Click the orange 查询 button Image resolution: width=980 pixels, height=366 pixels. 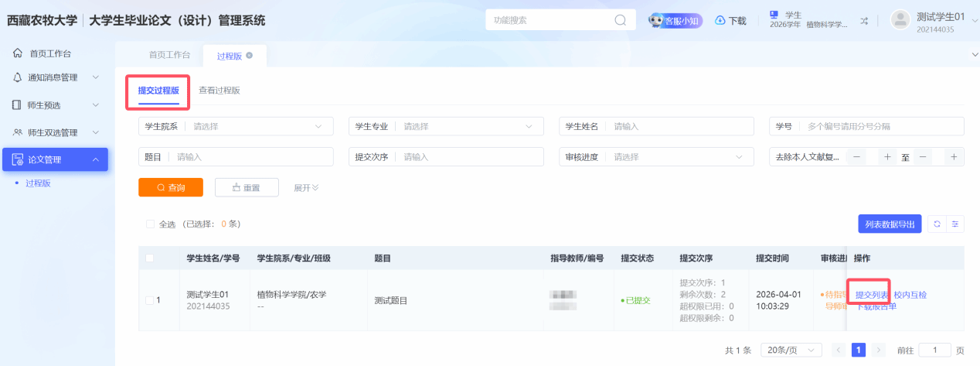click(171, 187)
